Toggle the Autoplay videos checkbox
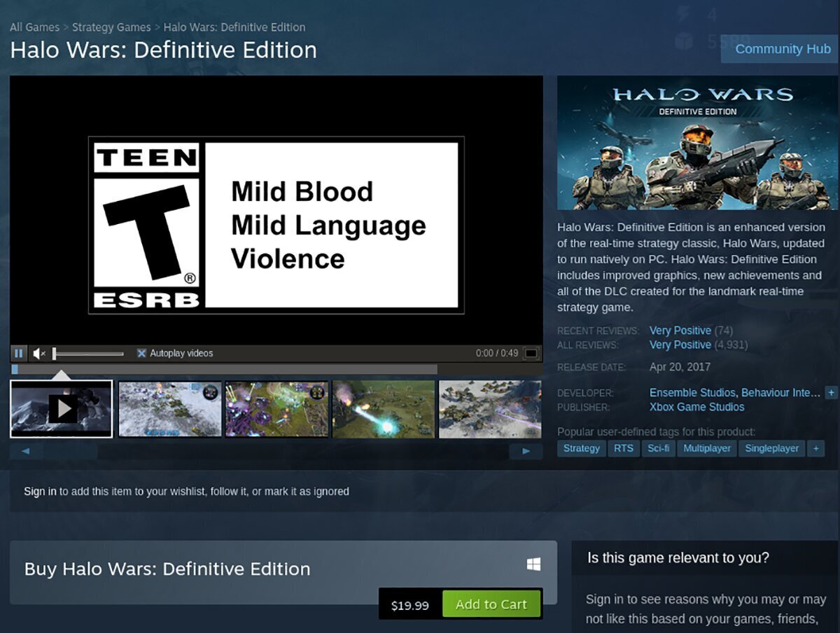Screen dimensions: 840x633 (141, 354)
